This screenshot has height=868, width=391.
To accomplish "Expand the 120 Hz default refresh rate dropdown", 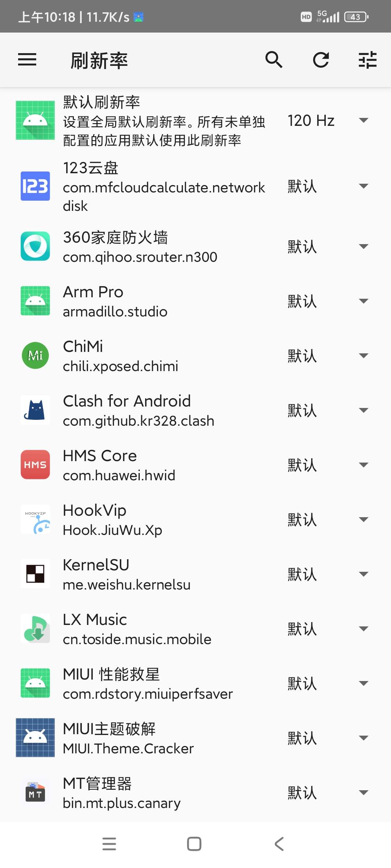I will pos(328,120).
